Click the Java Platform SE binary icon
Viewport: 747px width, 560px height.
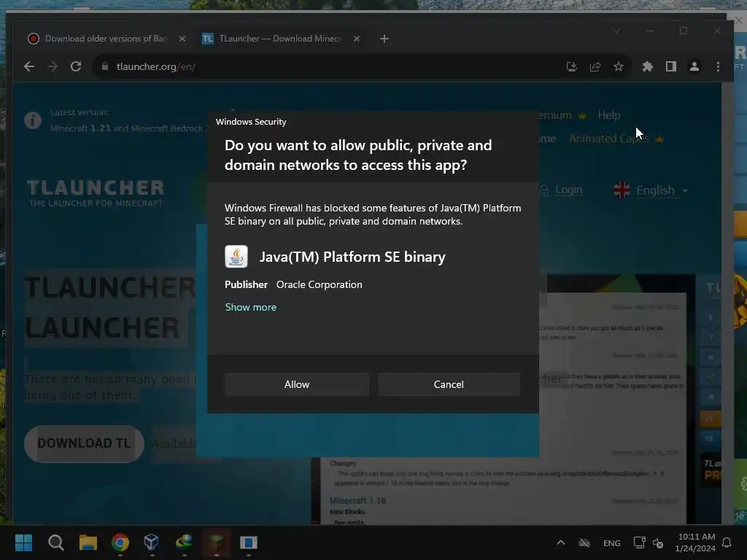click(236, 257)
